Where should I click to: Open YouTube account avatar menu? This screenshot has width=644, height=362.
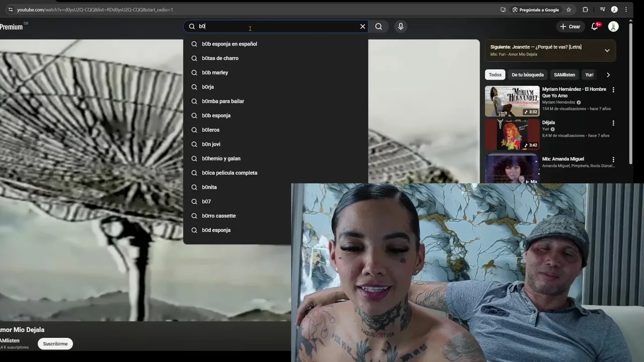click(x=613, y=27)
